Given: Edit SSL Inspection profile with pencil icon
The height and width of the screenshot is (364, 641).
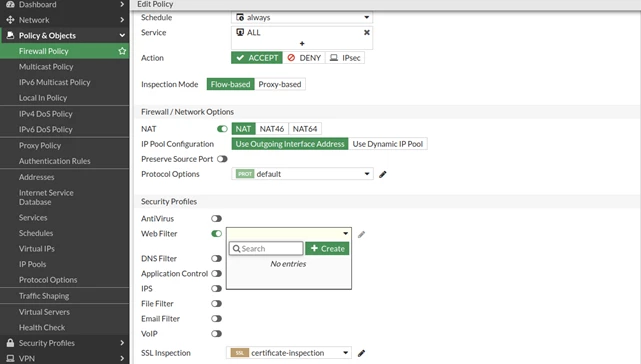Looking at the screenshot, I should coord(361,353).
